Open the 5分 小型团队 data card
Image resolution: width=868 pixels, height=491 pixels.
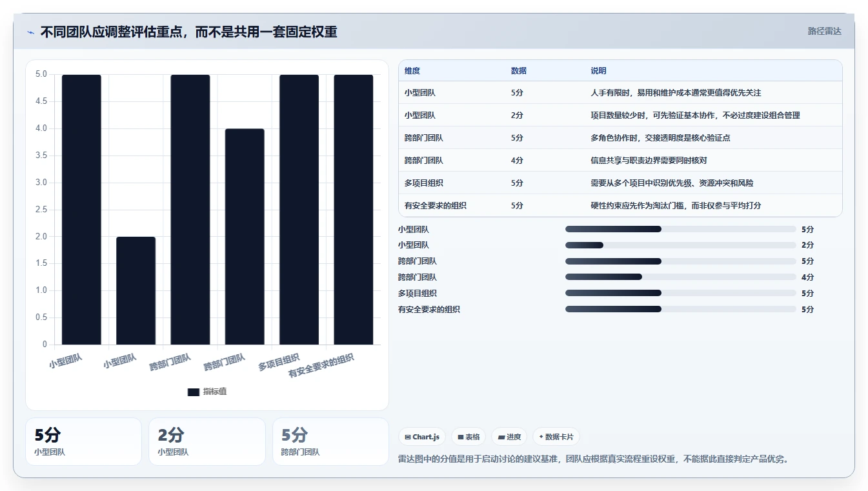pyautogui.click(x=83, y=441)
